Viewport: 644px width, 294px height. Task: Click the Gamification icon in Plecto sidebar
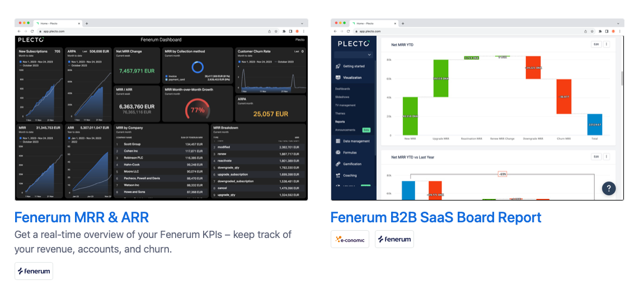(x=338, y=164)
